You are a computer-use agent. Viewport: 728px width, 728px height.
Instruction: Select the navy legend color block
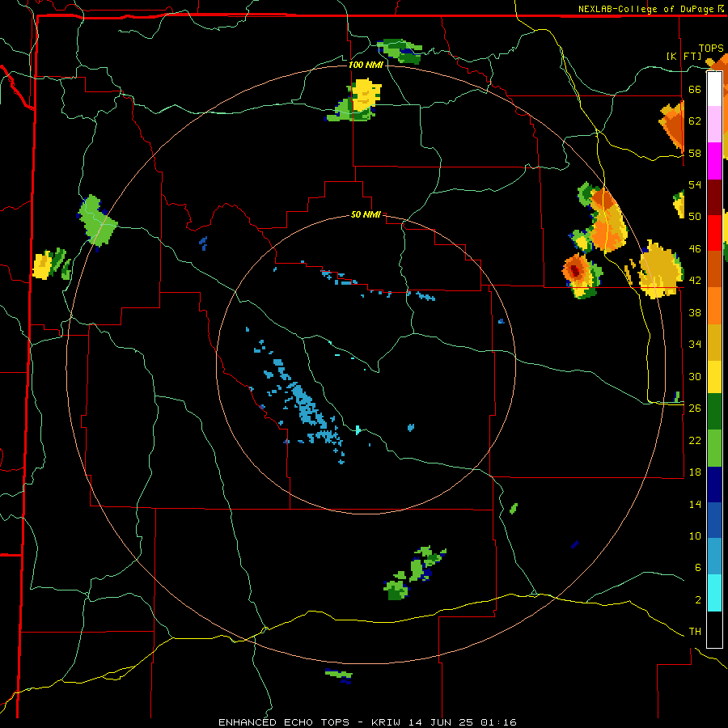[714, 485]
